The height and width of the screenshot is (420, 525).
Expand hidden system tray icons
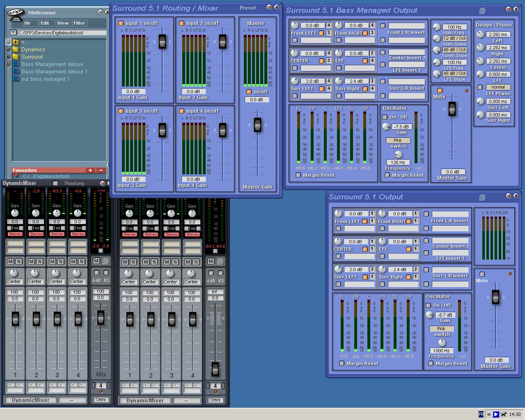(489, 414)
